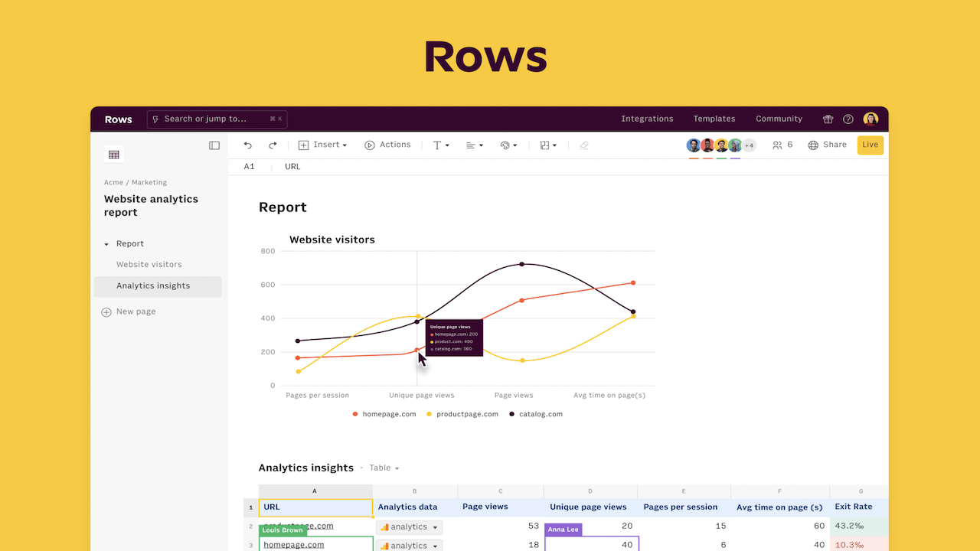Viewport: 980px width, 551px height.
Task: Toggle Live mode with the yellow Live button
Action: [x=870, y=145]
